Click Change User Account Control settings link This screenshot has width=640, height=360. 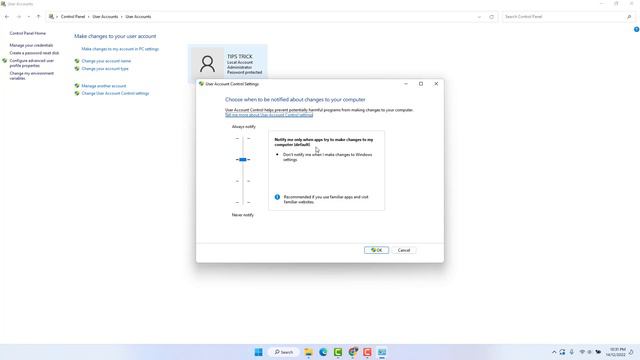(x=115, y=93)
